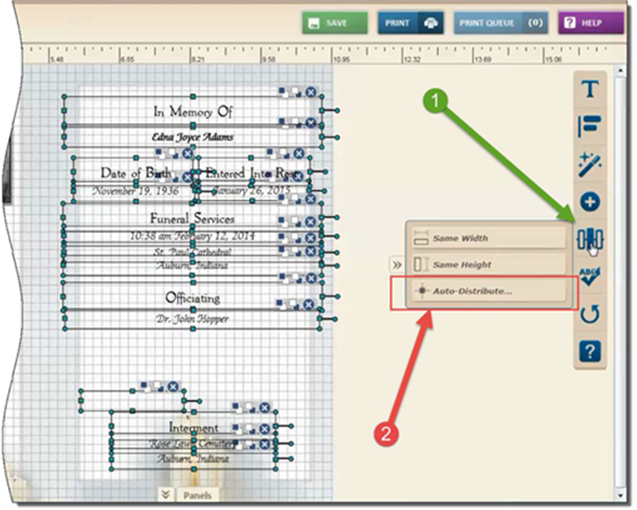
Task: Select the Text tool in the sidebar
Action: (590, 90)
